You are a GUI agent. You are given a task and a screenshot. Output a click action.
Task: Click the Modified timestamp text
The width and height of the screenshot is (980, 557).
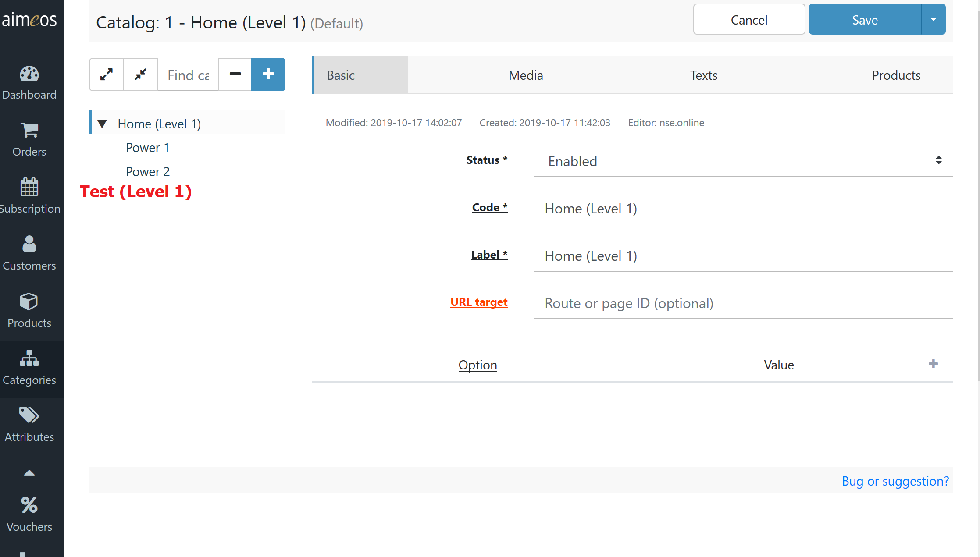pyautogui.click(x=394, y=123)
